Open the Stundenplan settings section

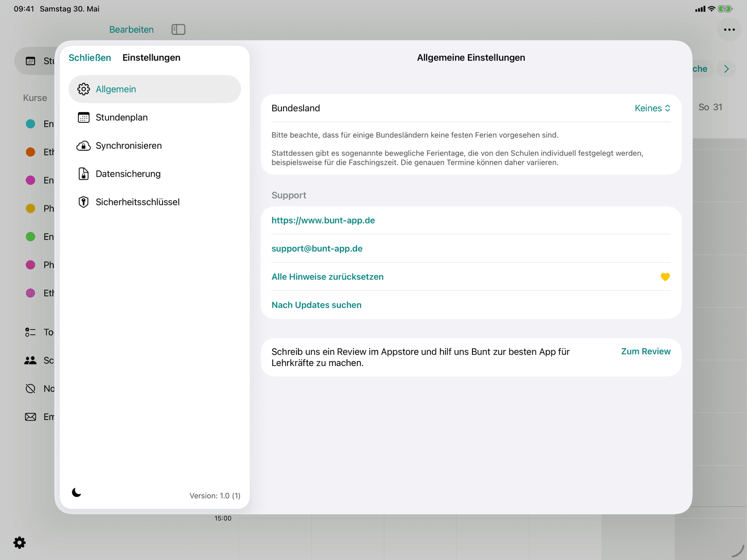pyautogui.click(x=155, y=118)
